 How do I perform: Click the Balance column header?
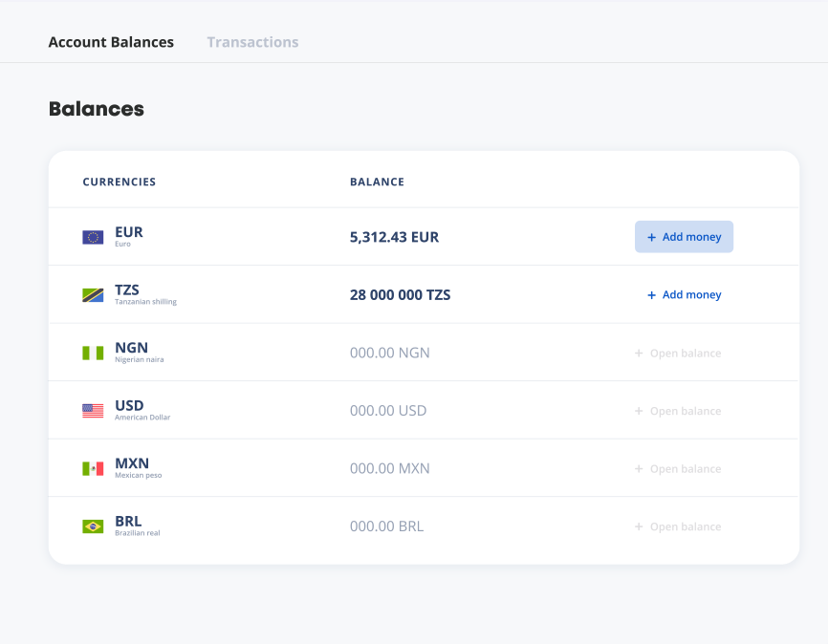pos(377,182)
